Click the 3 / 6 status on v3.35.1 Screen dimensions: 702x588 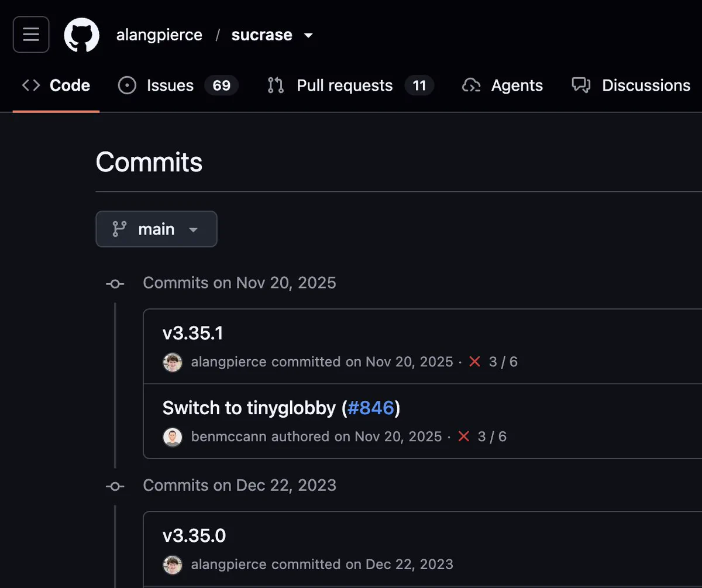(503, 362)
